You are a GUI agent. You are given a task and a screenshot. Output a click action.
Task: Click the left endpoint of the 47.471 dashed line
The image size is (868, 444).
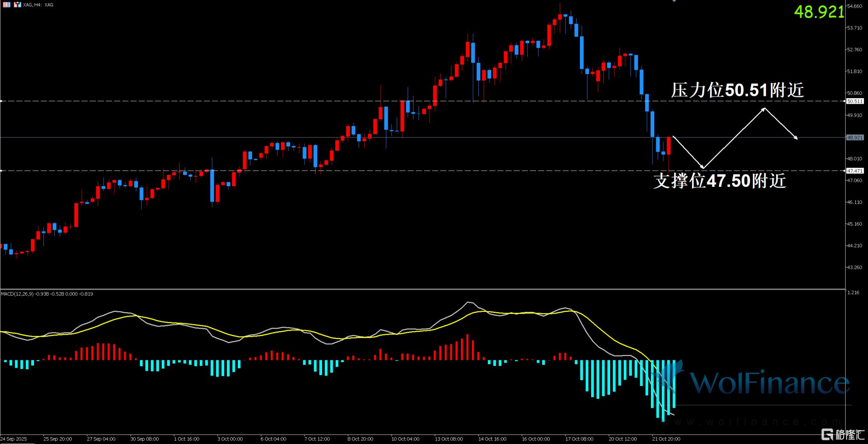pyautogui.click(x=1, y=171)
